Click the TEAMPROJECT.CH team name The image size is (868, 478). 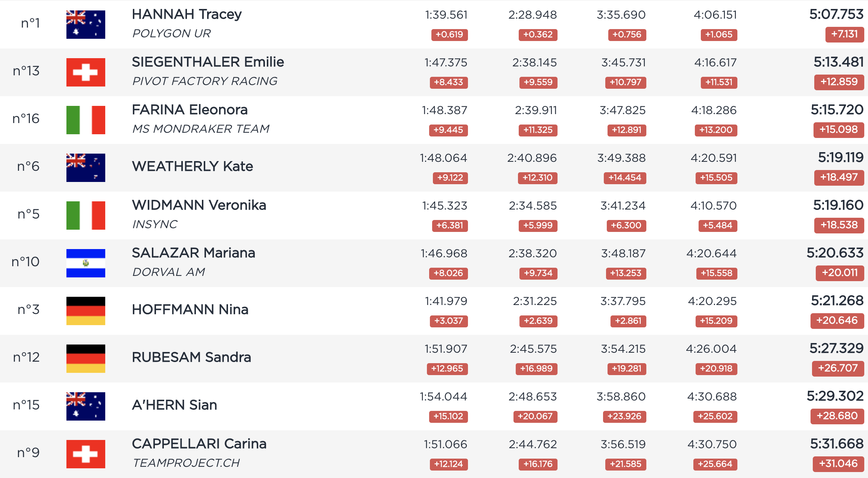[x=186, y=463]
